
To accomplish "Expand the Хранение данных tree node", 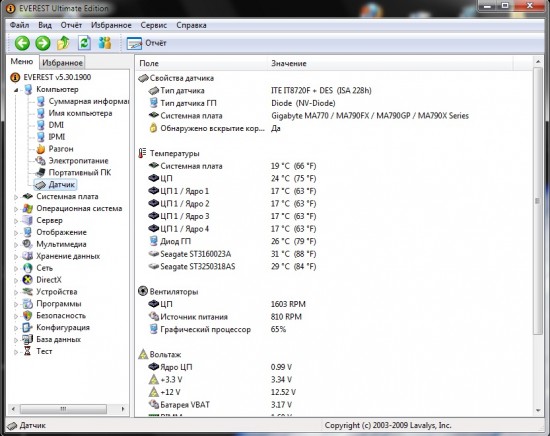I will click(x=16, y=257).
